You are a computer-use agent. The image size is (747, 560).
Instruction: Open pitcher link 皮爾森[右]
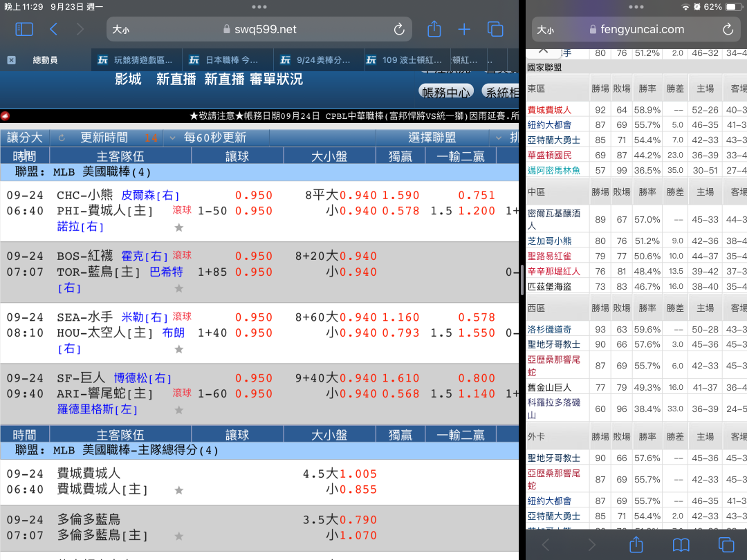tap(150, 195)
